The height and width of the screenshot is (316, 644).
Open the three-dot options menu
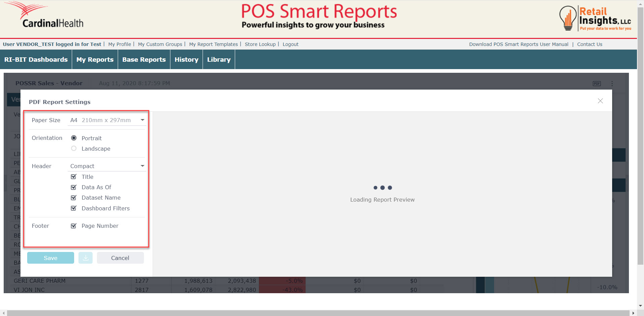(x=612, y=84)
